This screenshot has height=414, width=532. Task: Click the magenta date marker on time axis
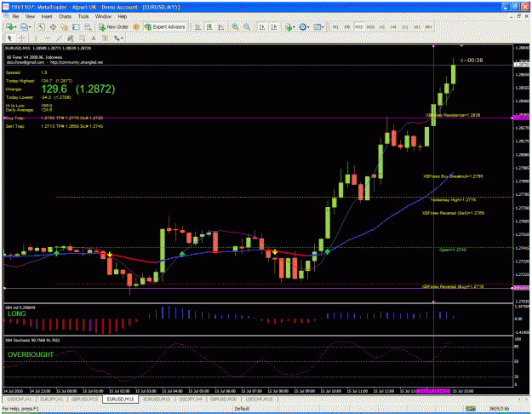tap(433, 391)
